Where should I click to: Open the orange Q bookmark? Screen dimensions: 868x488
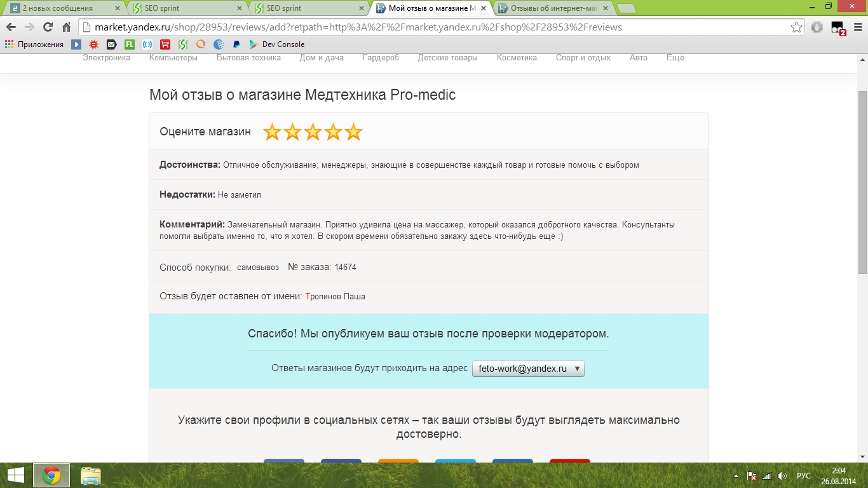click(x=201, y=44)
